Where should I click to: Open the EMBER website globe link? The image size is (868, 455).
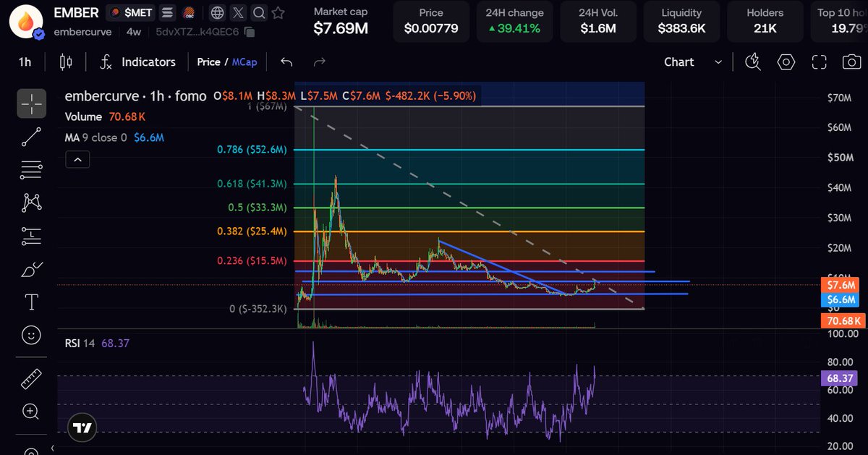pyautogui.click(x=218, y=12)
